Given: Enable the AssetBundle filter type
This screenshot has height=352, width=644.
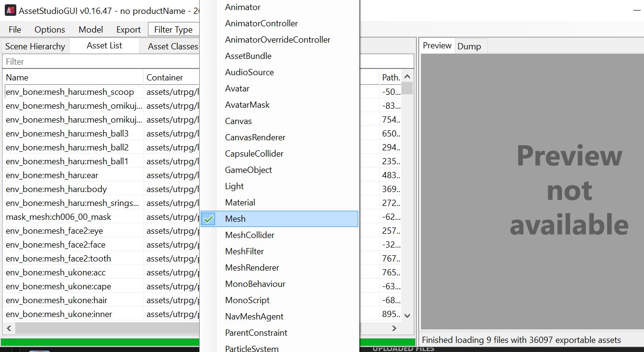Looking at the screenshot, I should point(279,56).
